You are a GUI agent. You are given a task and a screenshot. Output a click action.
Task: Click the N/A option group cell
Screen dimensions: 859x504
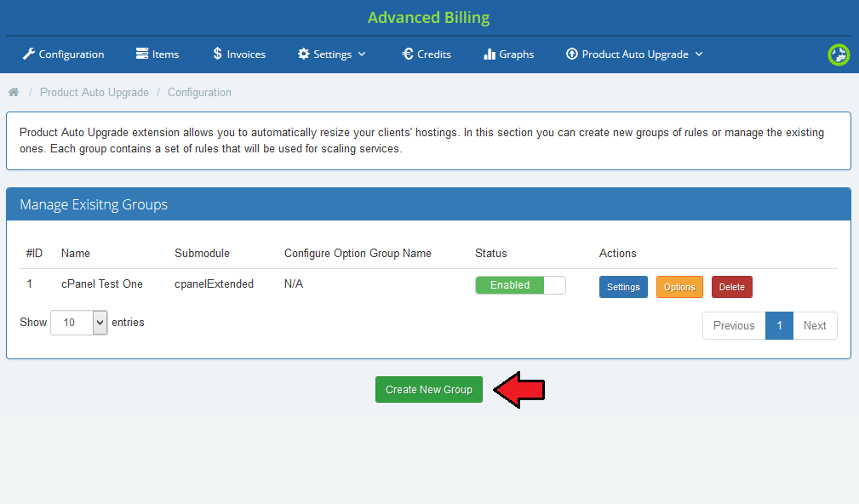294,283
